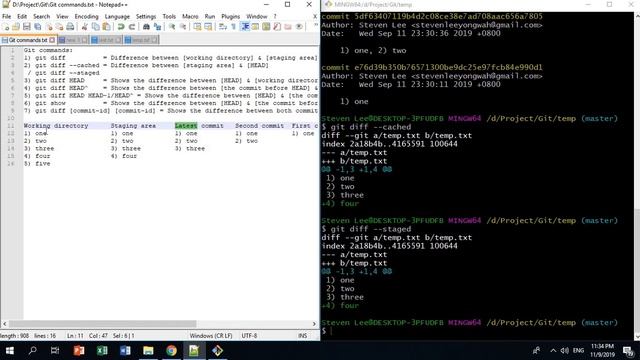Open the Encoding menu
The width and height of the screenshot is (640, 360).
click(x=86, y=16)
